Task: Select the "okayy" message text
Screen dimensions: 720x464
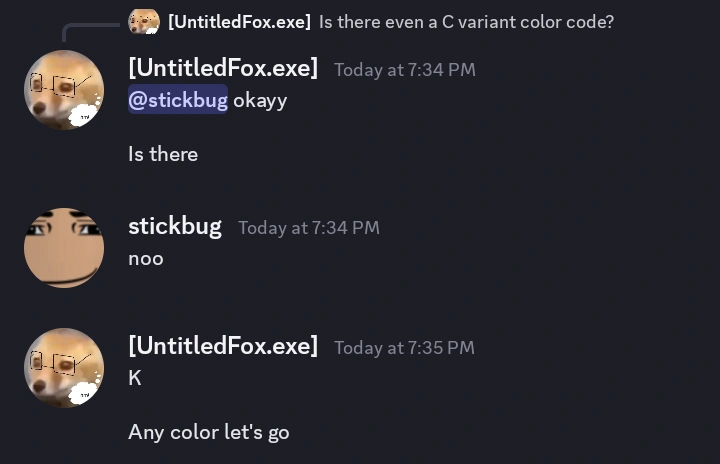Action: click(260, 100)
